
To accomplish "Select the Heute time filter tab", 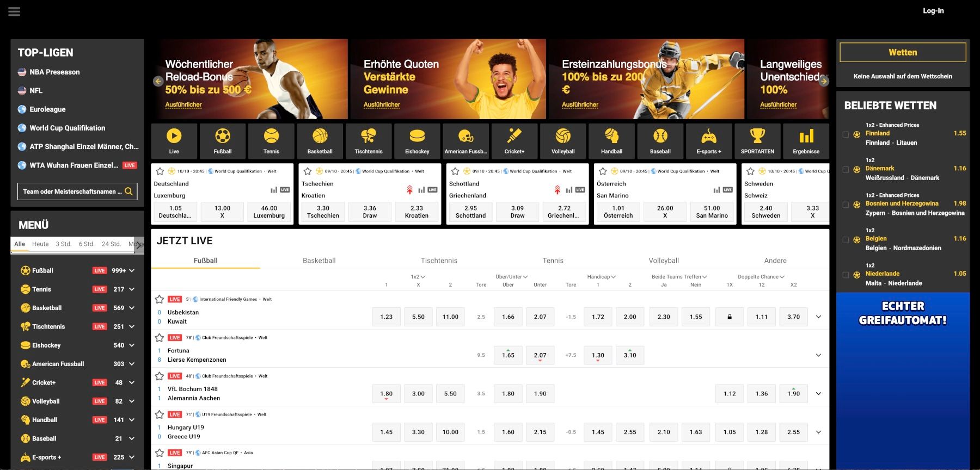I will [40, 244].
